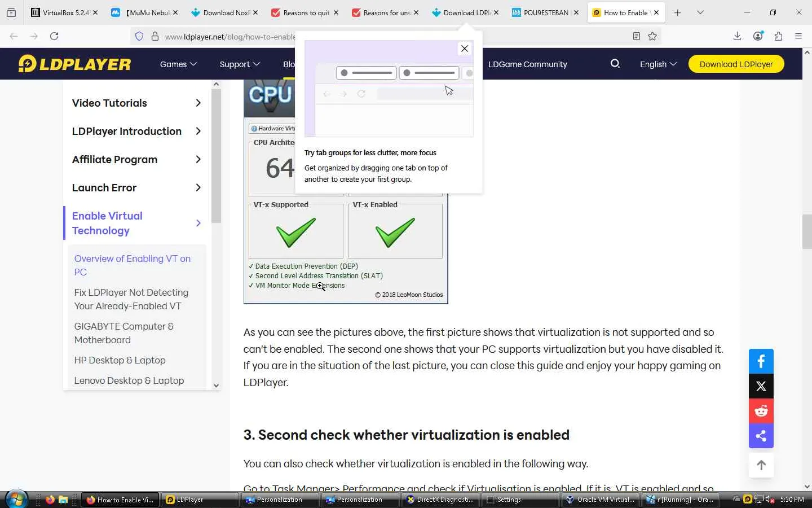Close the MuMu Nebula tab
Image resolution: width=812 pixels, height=508 pixels.
(x=175, y=12)
